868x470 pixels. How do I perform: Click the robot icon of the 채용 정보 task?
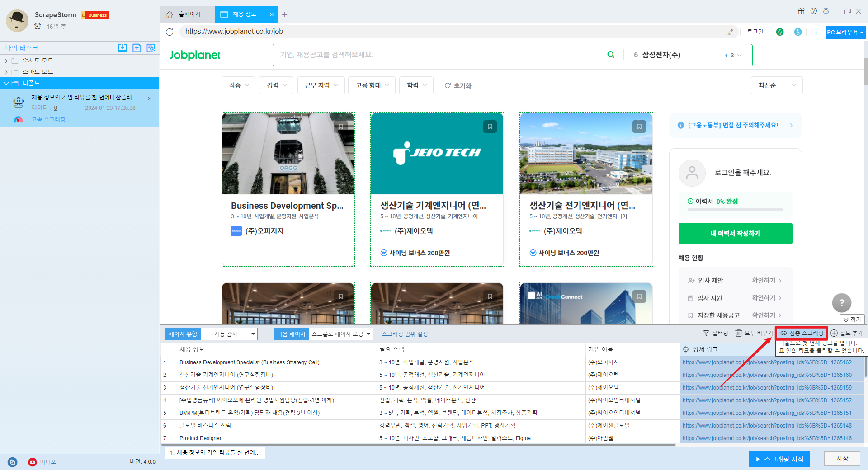pos(19,103)
